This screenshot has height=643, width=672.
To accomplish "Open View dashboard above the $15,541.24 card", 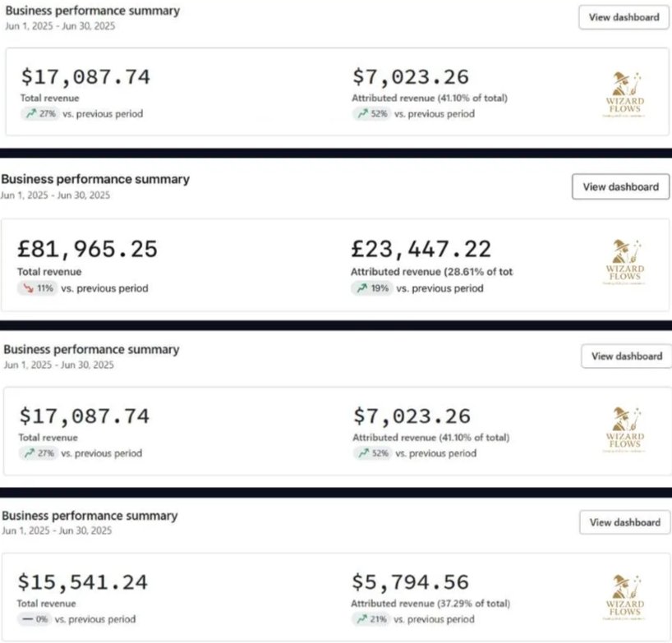I will [x=625, y=522].
